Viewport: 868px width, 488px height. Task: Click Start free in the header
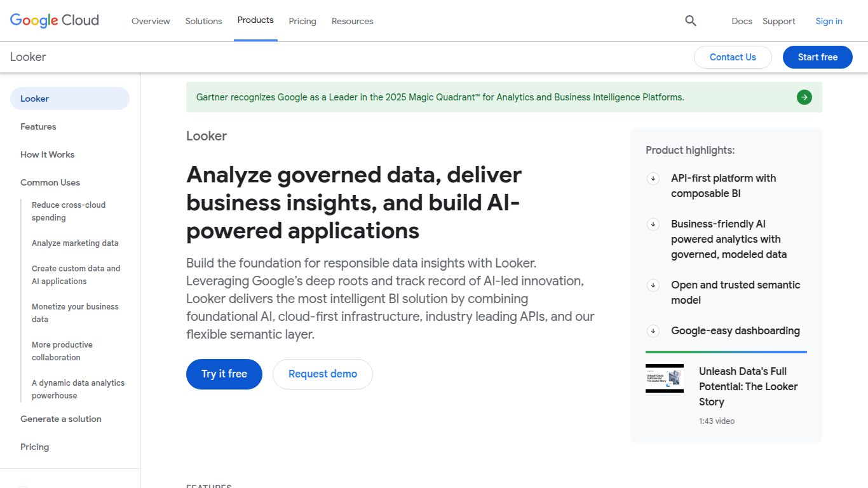coord(817,57)
